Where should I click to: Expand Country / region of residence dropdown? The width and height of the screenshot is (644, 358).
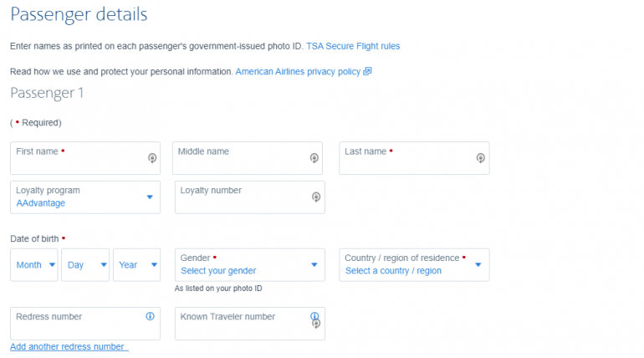(414, 264)
